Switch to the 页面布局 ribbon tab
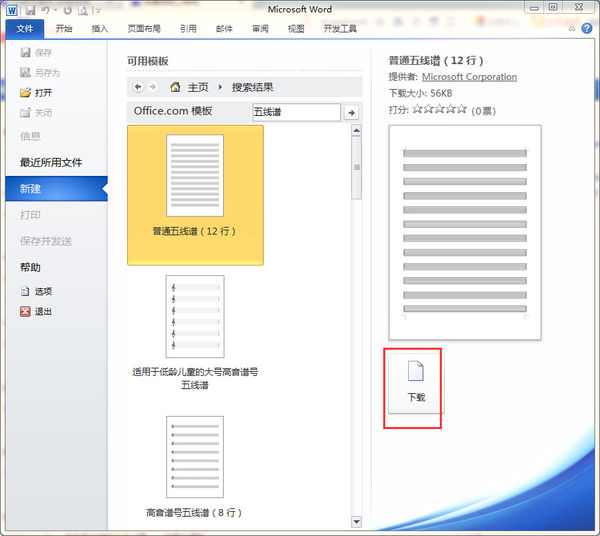Screen dimensions: 600x536 pyautogui.click(x=144, y=29)
